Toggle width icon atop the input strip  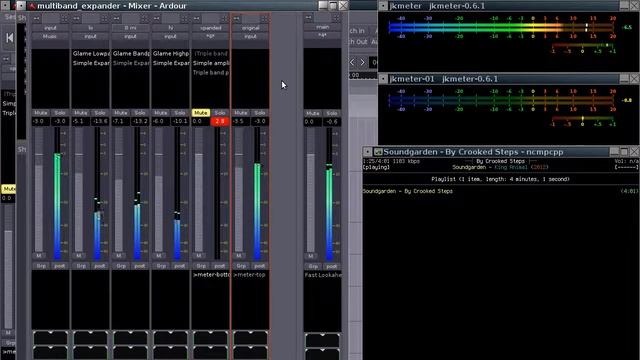pos(37,18)
